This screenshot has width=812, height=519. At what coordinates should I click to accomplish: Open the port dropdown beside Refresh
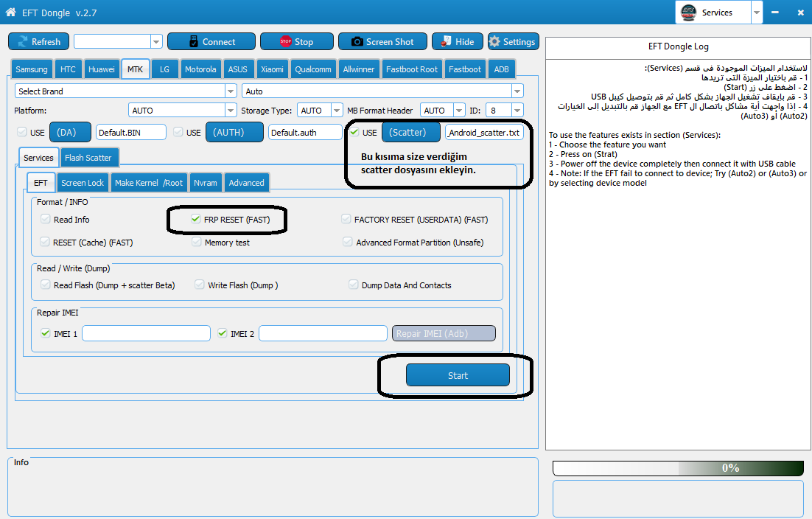156,41
